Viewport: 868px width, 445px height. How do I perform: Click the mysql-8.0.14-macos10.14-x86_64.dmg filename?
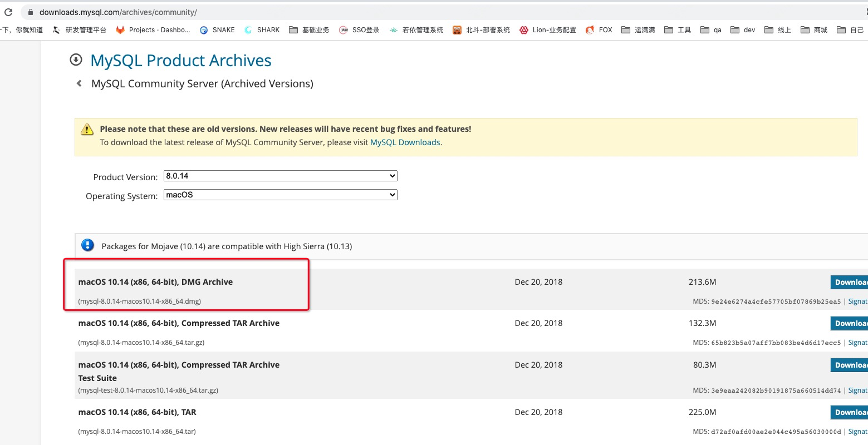point(140,301)
